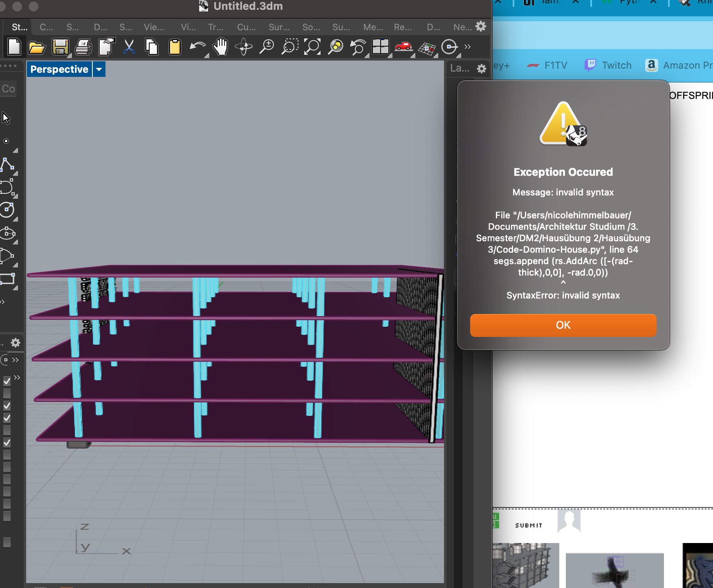The image size is (713, 588).
Task: Activate the Pan view tool
Action: pos(221,47)
